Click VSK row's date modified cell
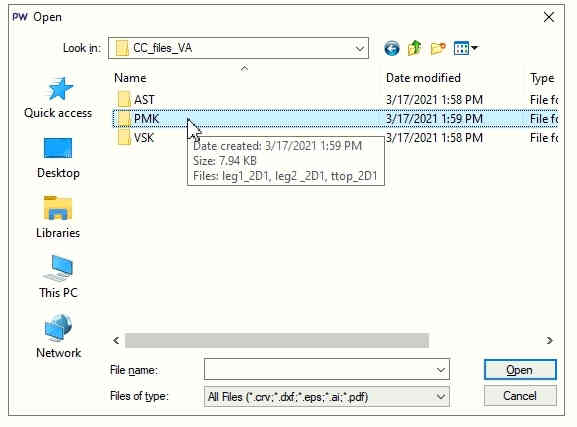The image size is (577, 427). [x=434, y=138]
